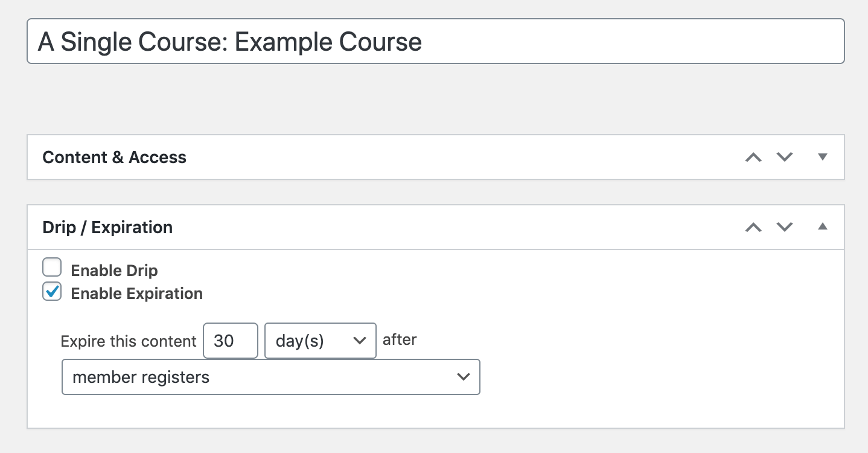
Task: Click the day(s) dropdown chevron
Action: [360, 341]
